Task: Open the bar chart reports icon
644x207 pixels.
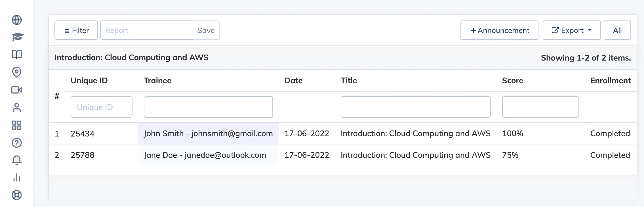Action: click(17, 178)
